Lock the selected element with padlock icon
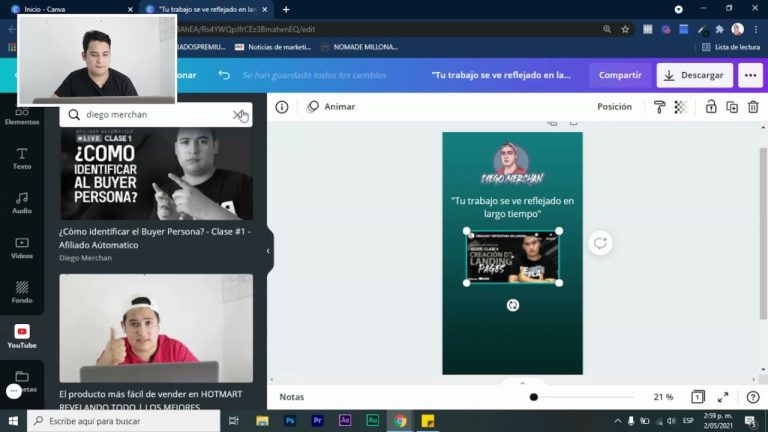The width and height of the screenshot is (768, 432). tap(711, 107)
